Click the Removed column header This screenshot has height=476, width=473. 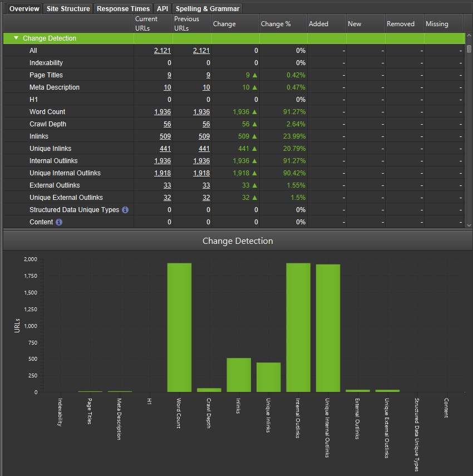(x=401, y=24)
